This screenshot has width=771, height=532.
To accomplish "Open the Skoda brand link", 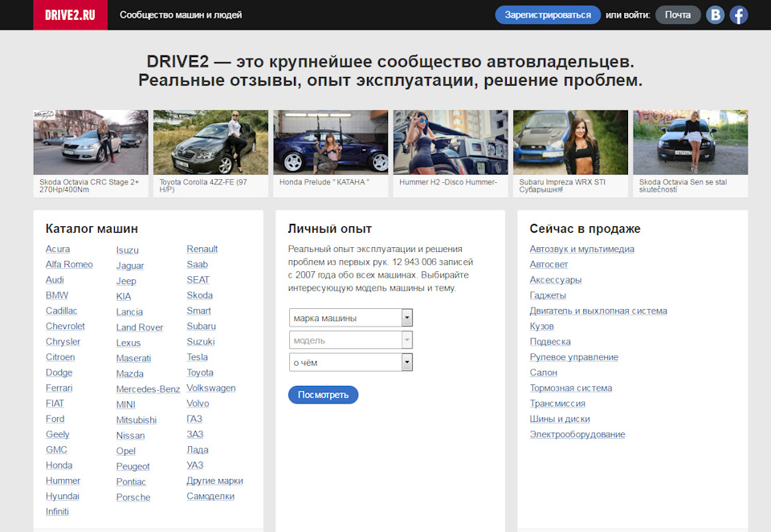I will click(x=200, y=295).
